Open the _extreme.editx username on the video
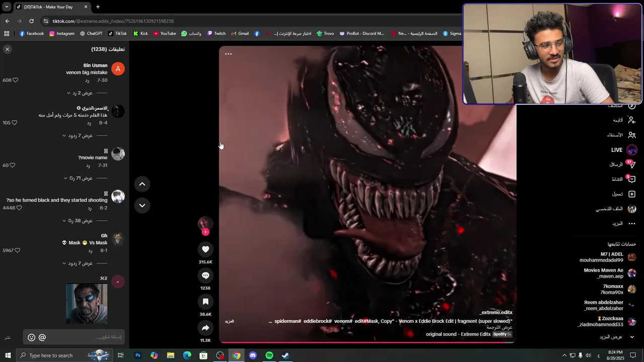The height and width of the screenshot is (362, 644). (x=496, y=313)
